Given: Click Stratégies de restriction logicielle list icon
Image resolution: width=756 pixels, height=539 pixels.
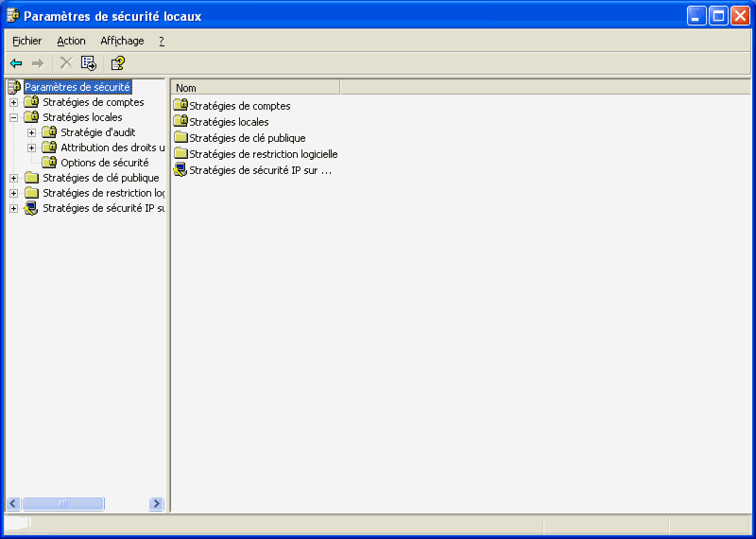Looking at the screenshot, I should (180, 153).
